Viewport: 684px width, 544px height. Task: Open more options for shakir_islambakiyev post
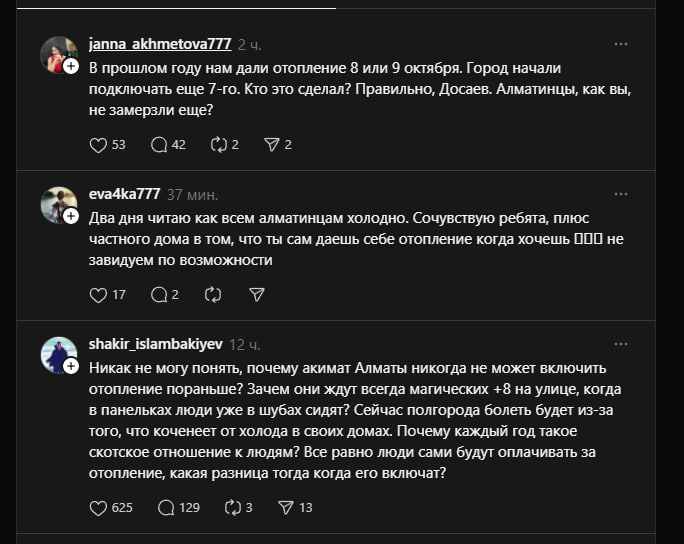click(x=621, y=344)
